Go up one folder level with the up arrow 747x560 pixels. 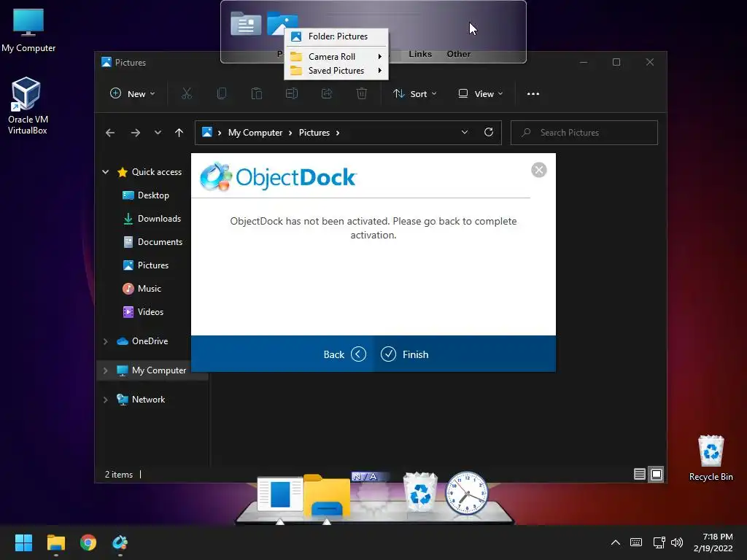click(x=179, y=133)
